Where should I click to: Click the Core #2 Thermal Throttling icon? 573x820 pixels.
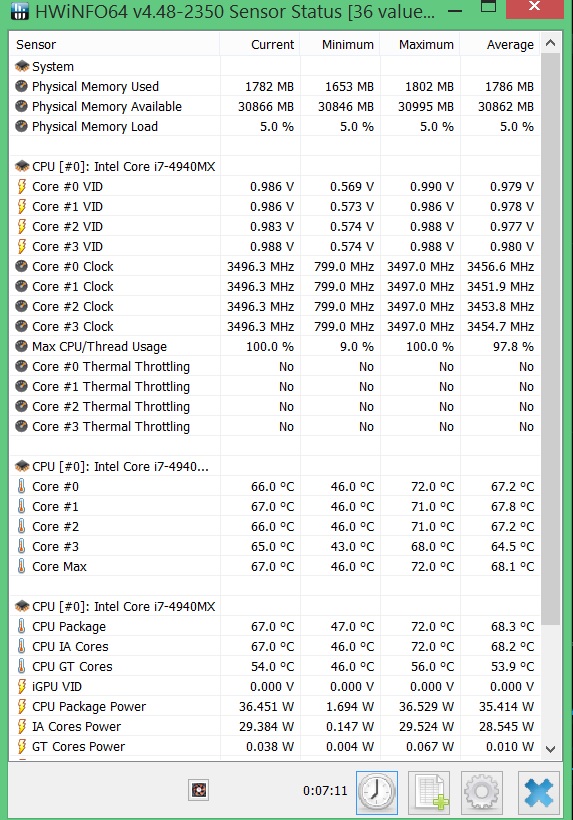tap(21, 406)
